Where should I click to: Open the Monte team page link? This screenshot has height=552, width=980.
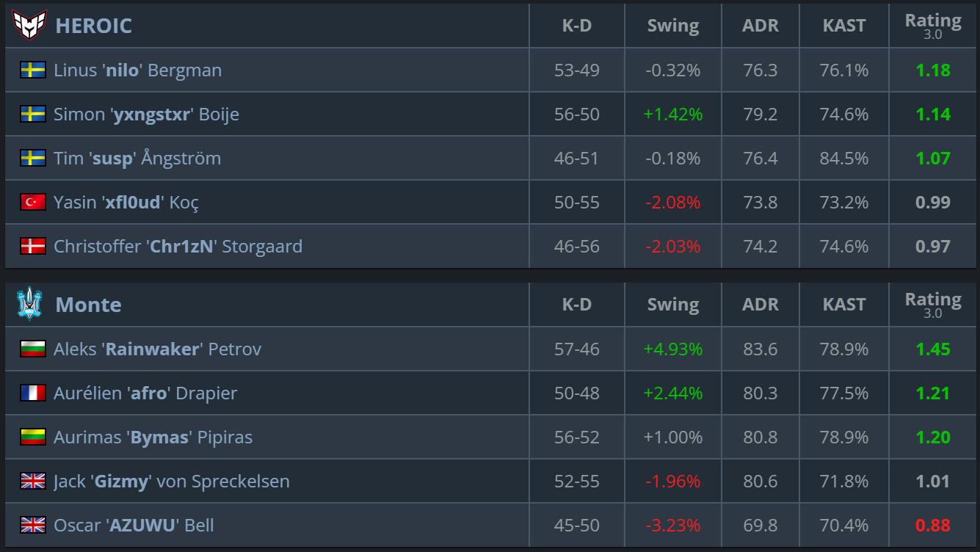(88, 305)
